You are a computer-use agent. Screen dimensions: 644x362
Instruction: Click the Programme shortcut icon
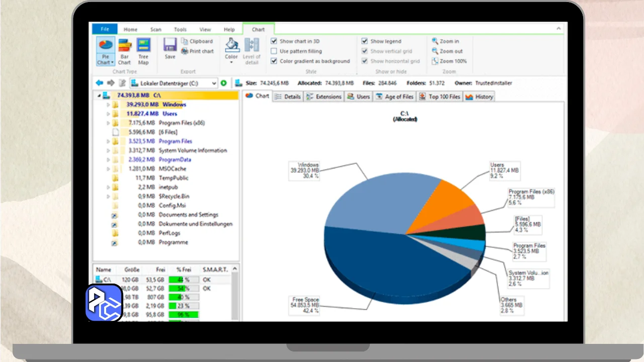pos(115,242)
